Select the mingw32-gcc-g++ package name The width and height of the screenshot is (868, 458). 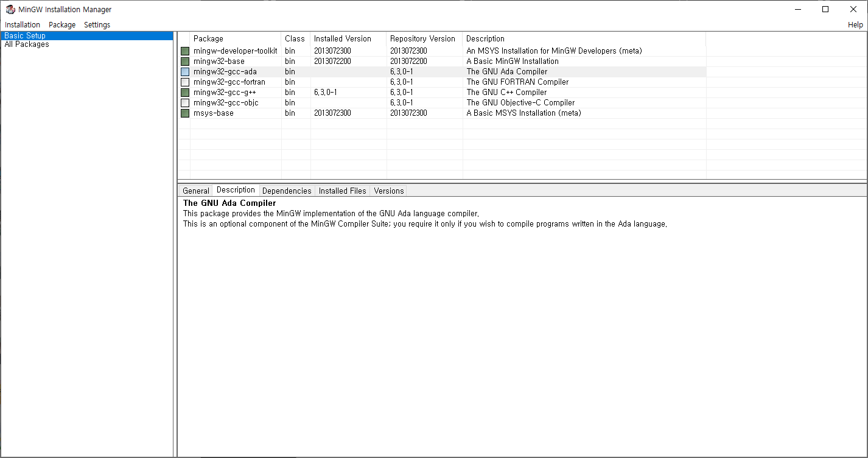click(x=225, y=93)
